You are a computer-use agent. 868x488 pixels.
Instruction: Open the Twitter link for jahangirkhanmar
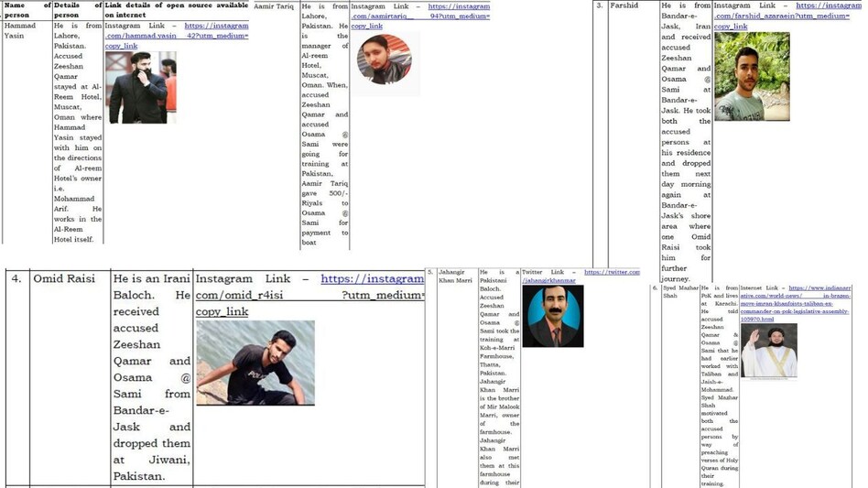click(x=612, y=272)
